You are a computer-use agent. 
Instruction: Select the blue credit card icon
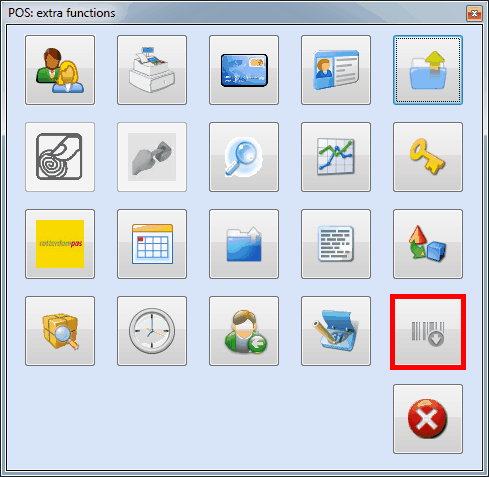coord(244,70)
